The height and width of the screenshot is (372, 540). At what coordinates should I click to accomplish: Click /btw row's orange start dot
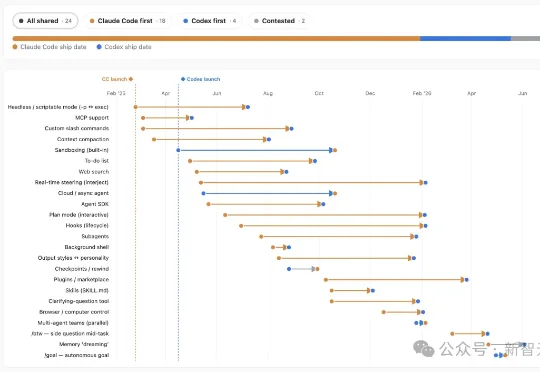click(452, 333)
